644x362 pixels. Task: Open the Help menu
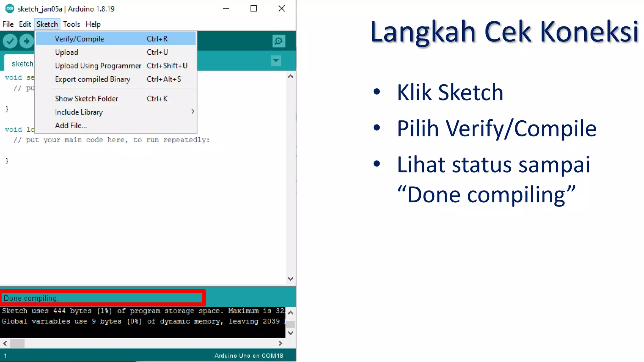pos(93,24)
